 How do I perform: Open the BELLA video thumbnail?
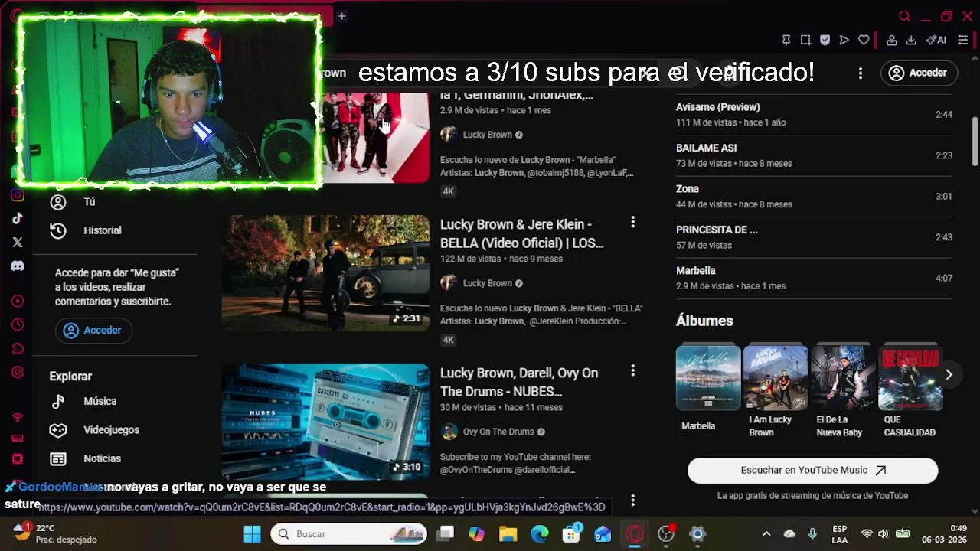[x=325, y=273]
